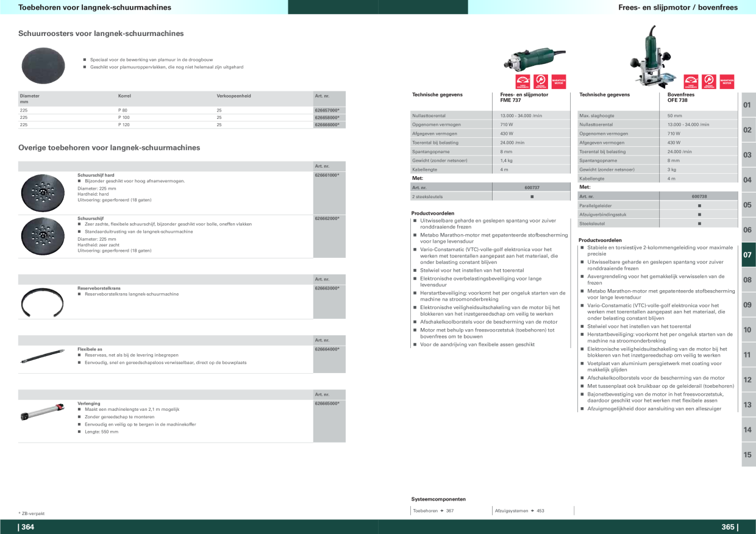Screen dimensions: 756x534
Task: Jump to chapter tab 13
Action: pyautogui.click(x=747, y=405)
